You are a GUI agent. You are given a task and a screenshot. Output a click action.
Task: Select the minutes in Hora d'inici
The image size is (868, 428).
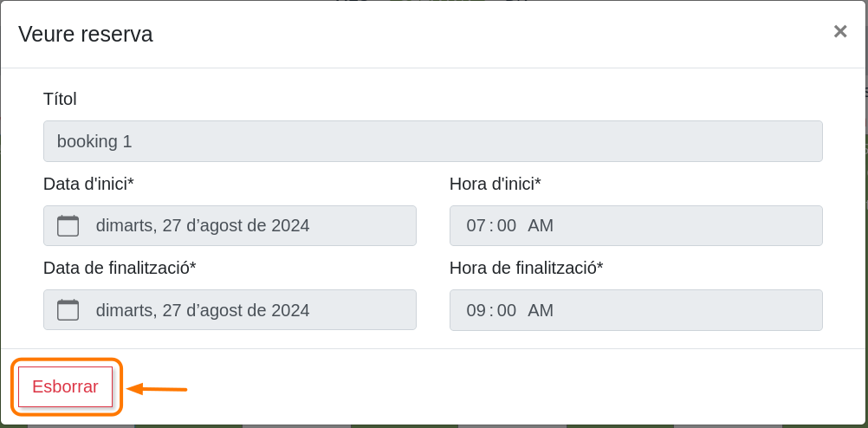(507, 226)
